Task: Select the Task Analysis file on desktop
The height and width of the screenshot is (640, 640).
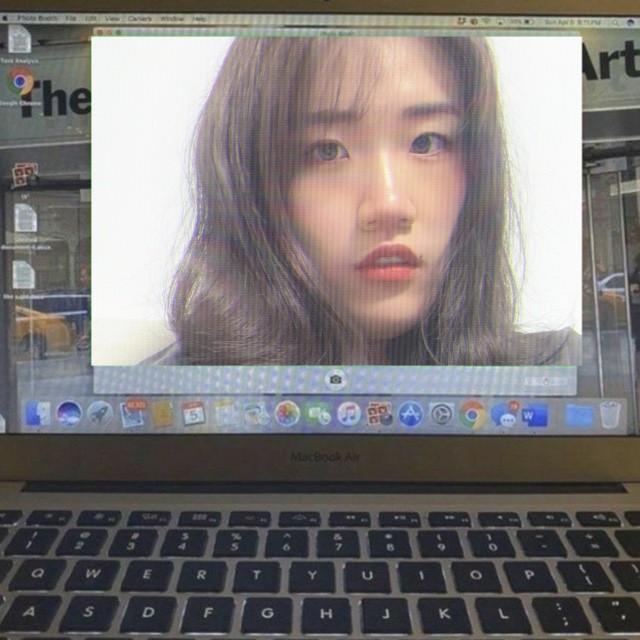Action: (20, 42)
